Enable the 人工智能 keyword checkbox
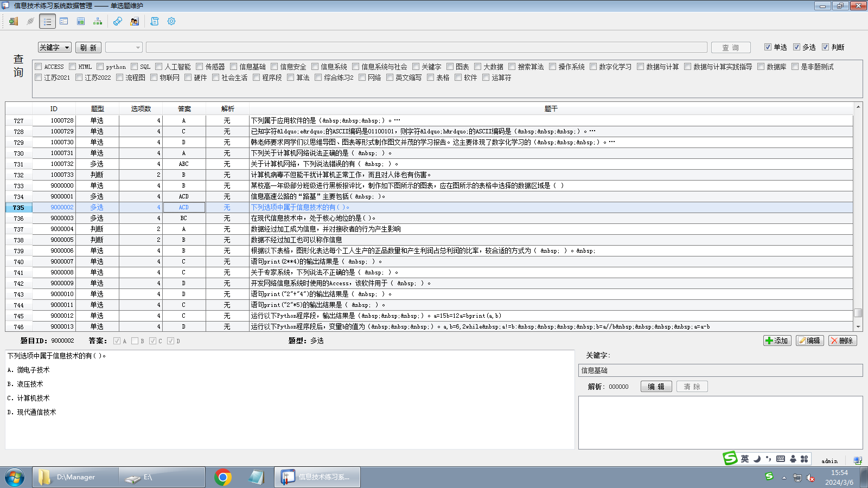The width and height of the screenshot is (868, 488). tap(159, 67)
